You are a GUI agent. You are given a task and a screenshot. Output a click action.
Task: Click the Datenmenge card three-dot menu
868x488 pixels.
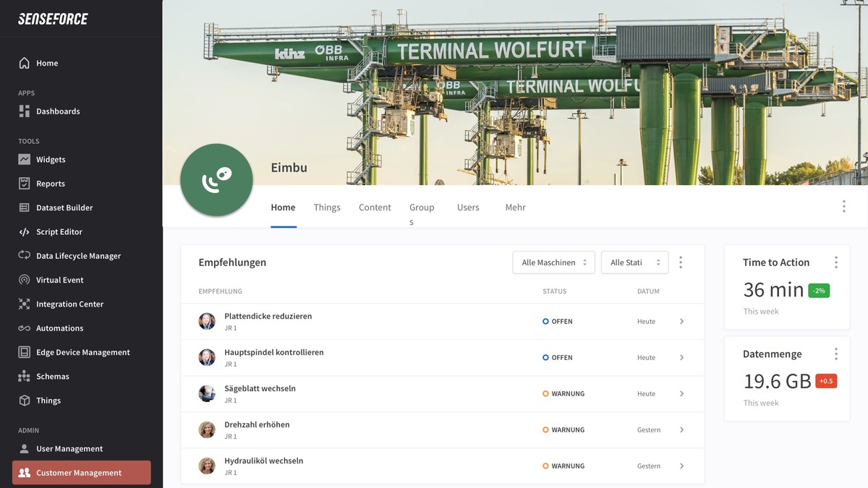pos(836,354)
